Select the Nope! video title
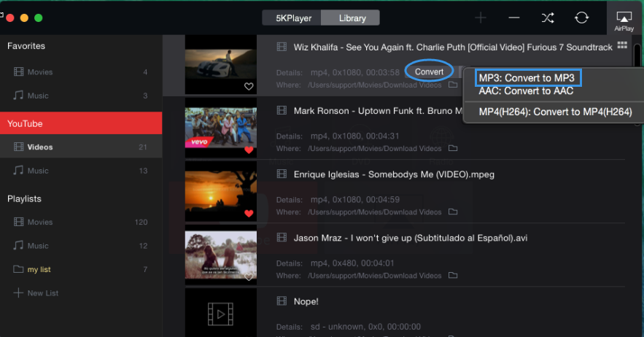 (306, 301)
